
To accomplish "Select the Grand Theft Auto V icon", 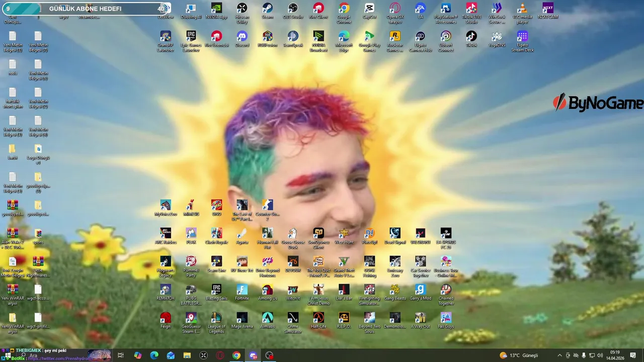I will point(344,267).
